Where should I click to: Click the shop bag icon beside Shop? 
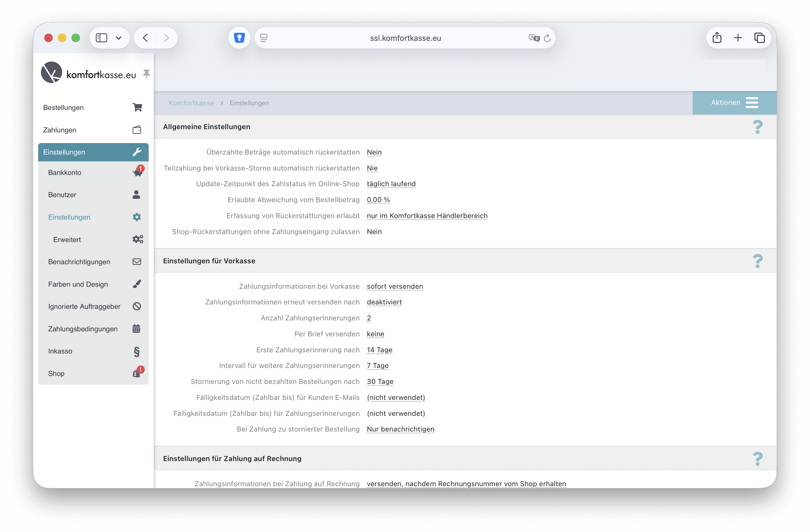(137, 373)
